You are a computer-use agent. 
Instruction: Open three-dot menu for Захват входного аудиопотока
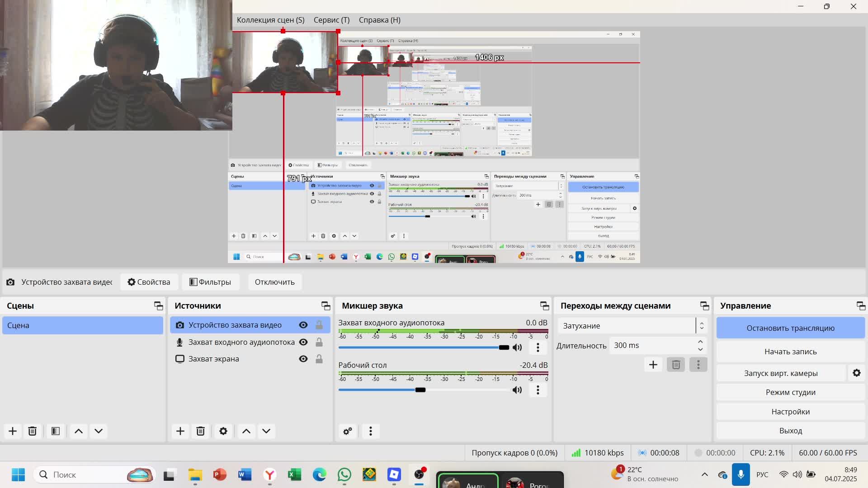[538, 347]
